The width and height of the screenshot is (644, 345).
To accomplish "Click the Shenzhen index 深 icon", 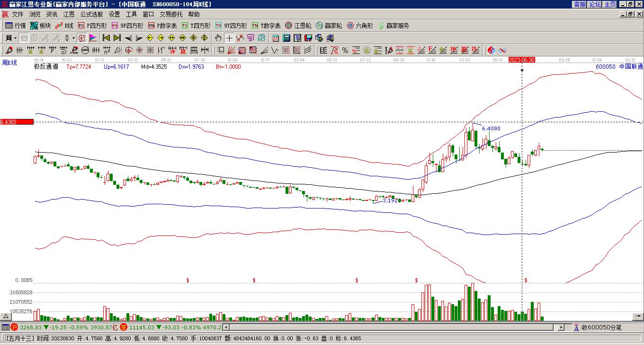I will coord(123,327).
